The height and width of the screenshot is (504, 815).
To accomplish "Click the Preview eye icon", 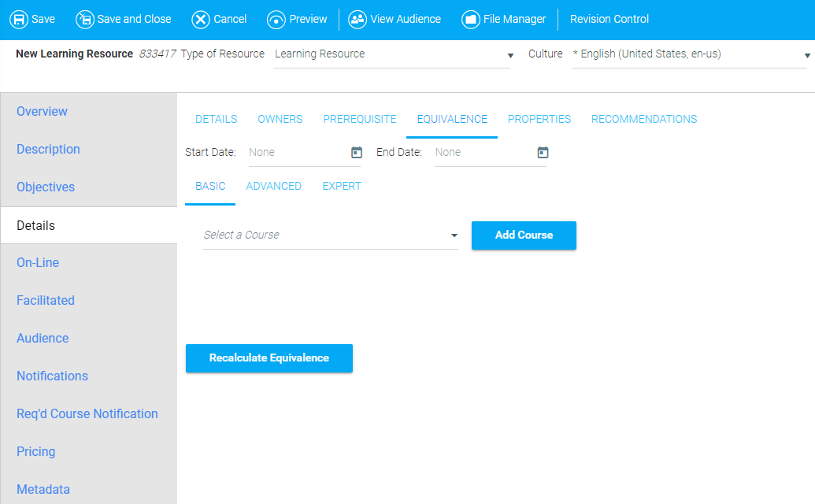I will 276,20.
